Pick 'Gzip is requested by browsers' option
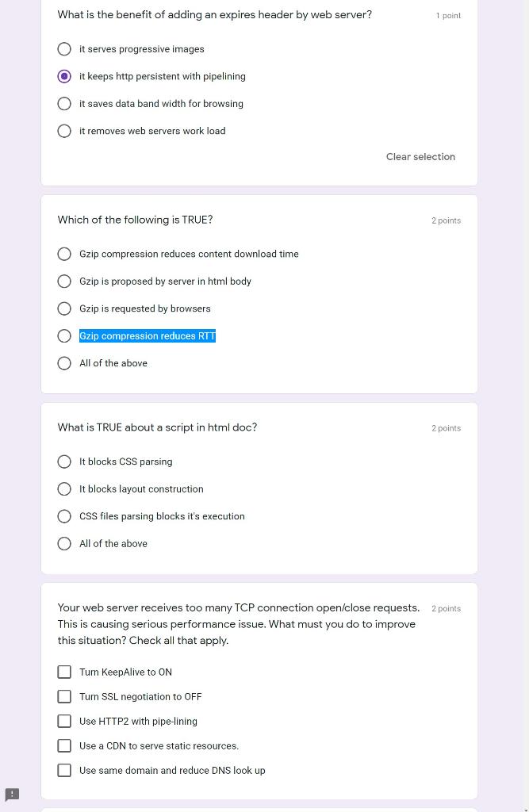 [64, 308]
